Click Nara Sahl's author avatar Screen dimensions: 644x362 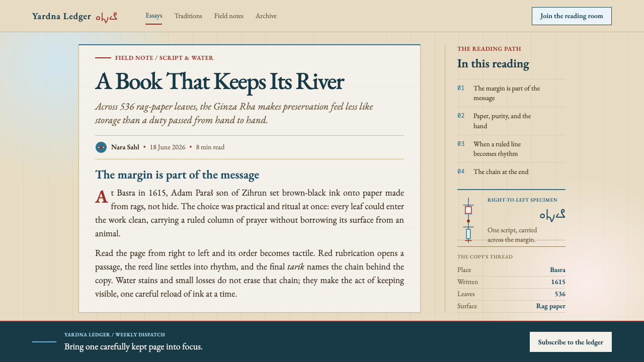point(101,147)
